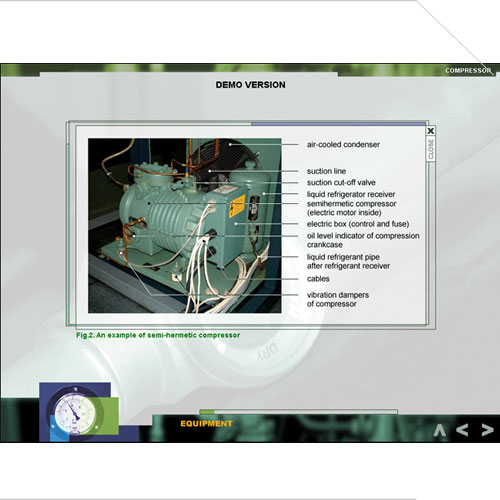Click the COMPRESSOR header label
The width and height of the screenshot is (500, 500).
point(468,71)
